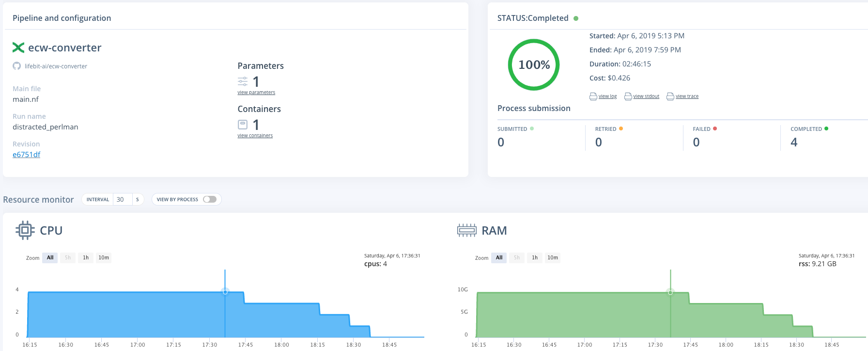The height and width of the screenshot is (351, 868).
Task: Click the 100% progress ring
Action: point(534,64)
